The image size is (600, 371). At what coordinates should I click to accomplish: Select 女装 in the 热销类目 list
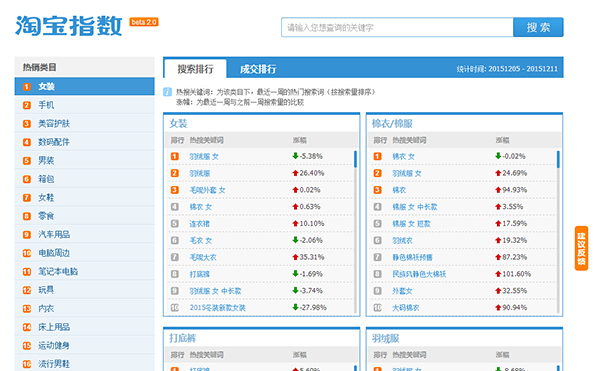click(x=85, y=86)
